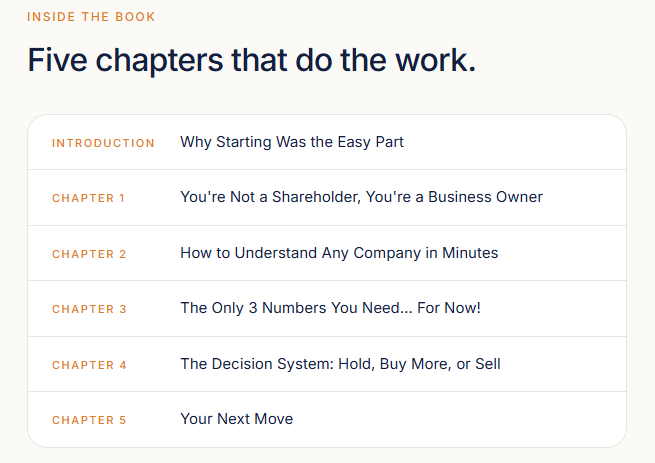
Task: Open 'The Decision System: Hold, Buy More, or Sell'
Action: (x=340, y=364)
